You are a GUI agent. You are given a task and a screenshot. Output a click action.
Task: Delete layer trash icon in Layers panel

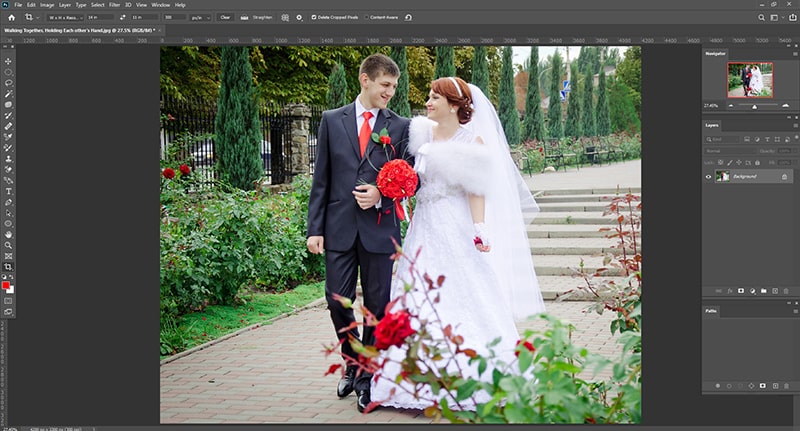point(786,291)
